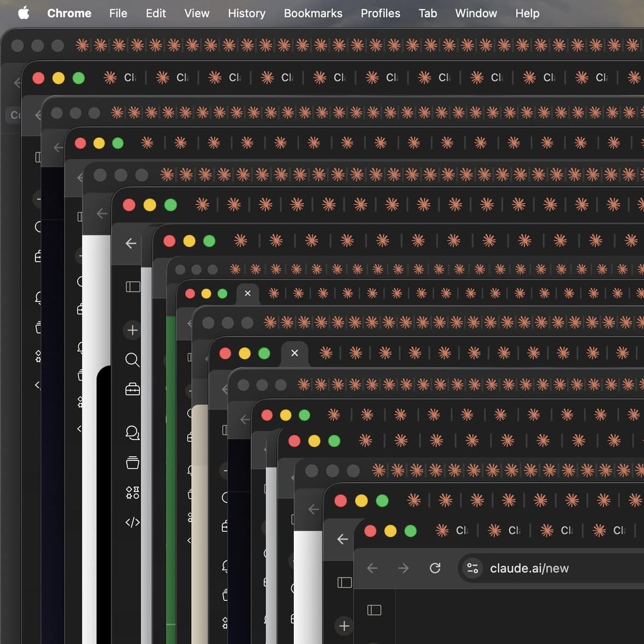Start new chat via plus above the search icon
This screenshot has height=644, width=644.
coord(132,330)
